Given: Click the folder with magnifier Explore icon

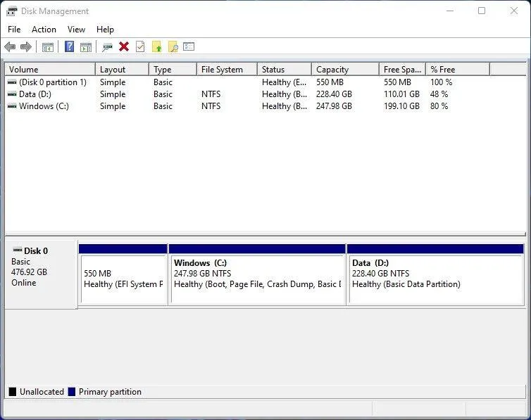Looking at the screenshot, I should click(x=173, y=46).
